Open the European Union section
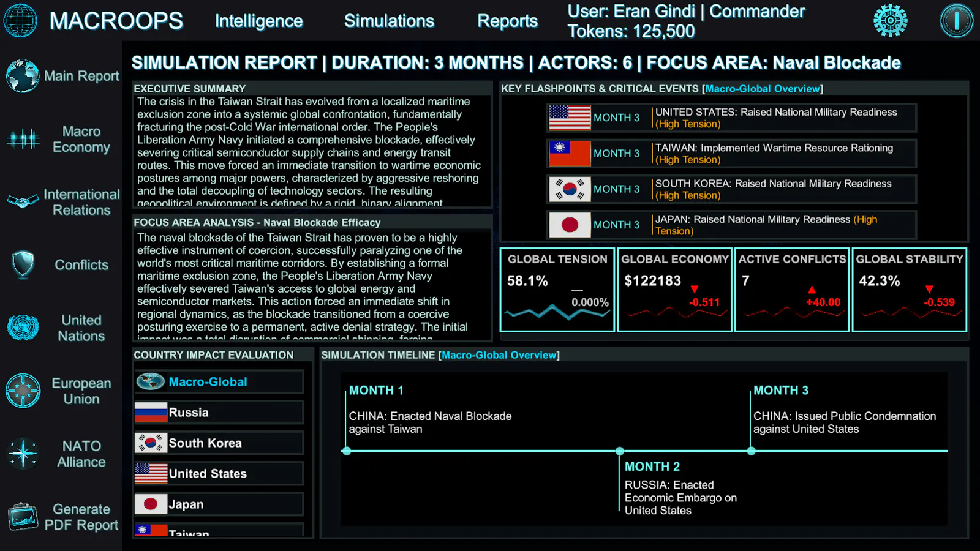Viewport: 980px width, 551px height. click(81, 391)
